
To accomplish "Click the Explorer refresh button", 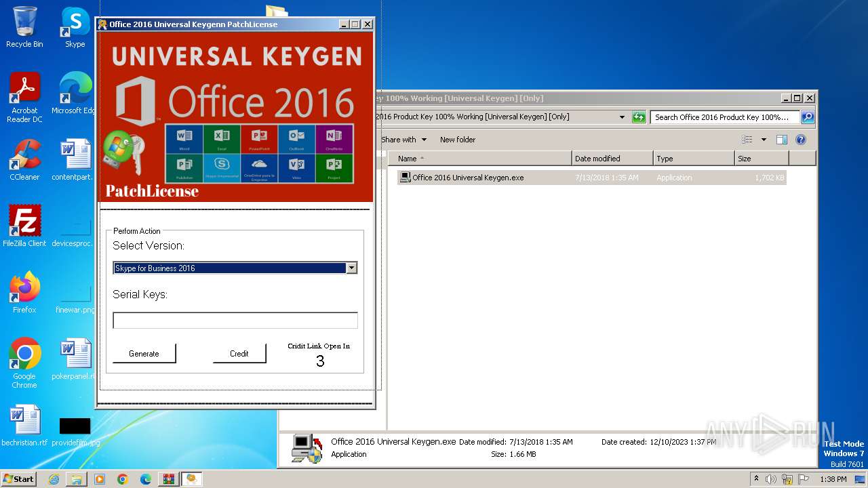I will click(x=638, y=117).
